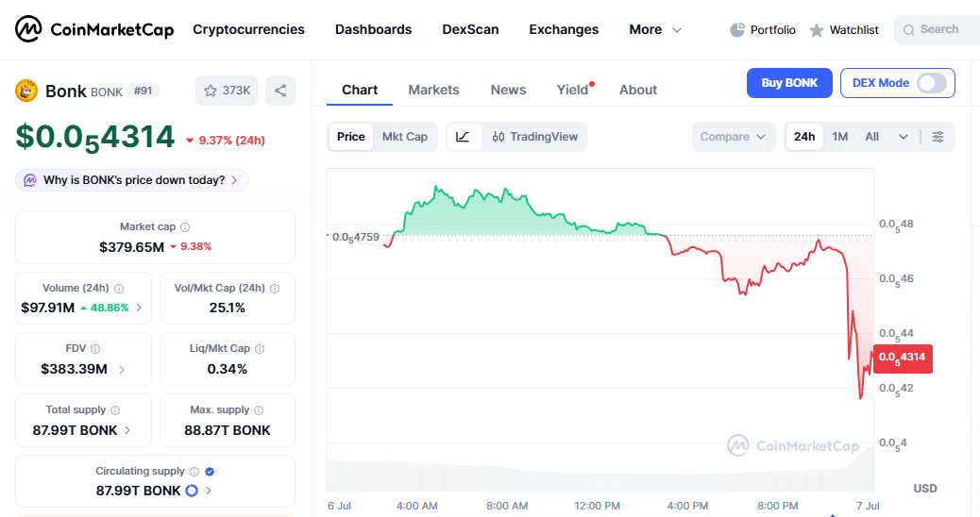This screenshot has width=980, height=517.
Task: Open Exchanges menu
Action: click(x=564, y=29)
